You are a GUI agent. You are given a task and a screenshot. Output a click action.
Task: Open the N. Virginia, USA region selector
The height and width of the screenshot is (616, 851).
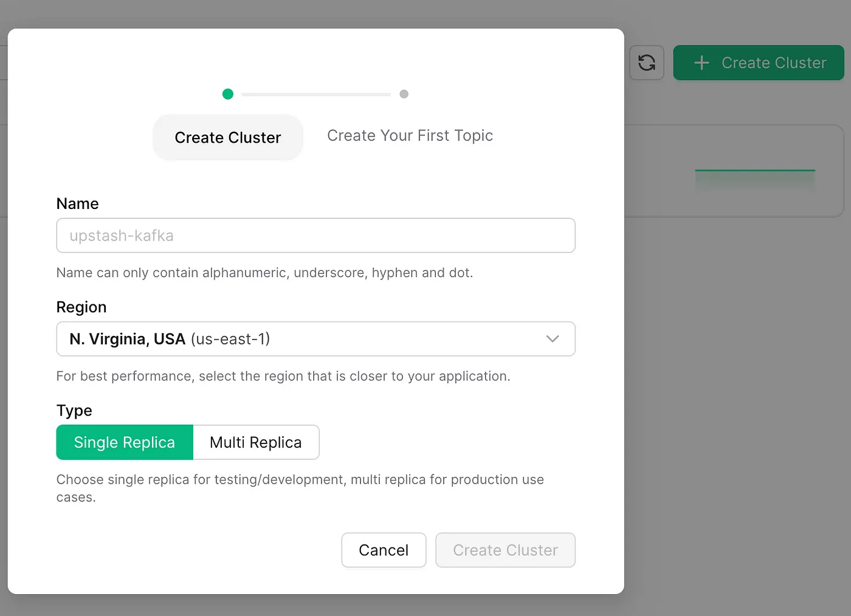[x=304, y=339]
